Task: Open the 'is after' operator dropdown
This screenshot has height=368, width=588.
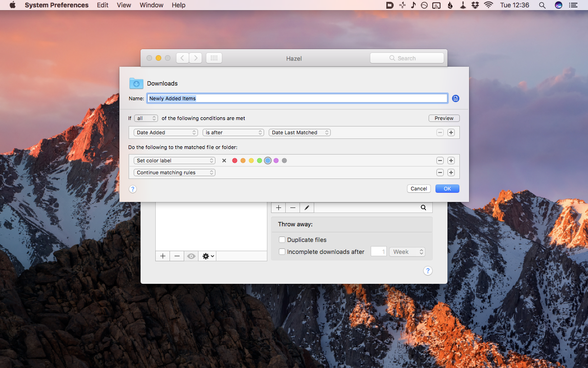Action: [x=233, y=132]
